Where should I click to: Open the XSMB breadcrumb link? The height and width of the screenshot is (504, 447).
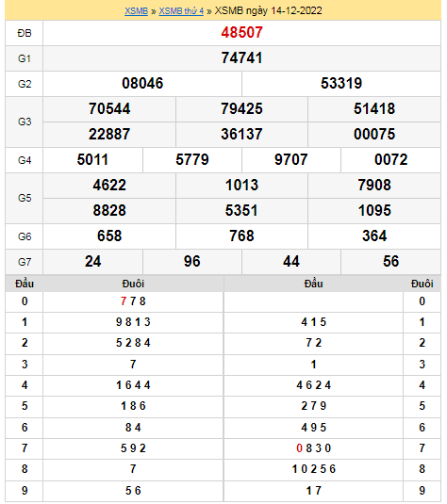pyautogui.click(x=136, y=11)
